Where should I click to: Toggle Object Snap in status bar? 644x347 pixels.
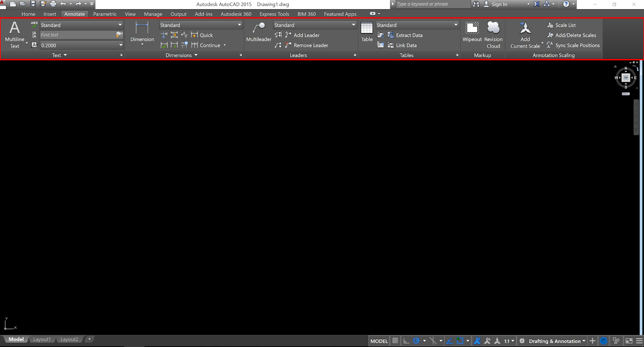[460, 341]
